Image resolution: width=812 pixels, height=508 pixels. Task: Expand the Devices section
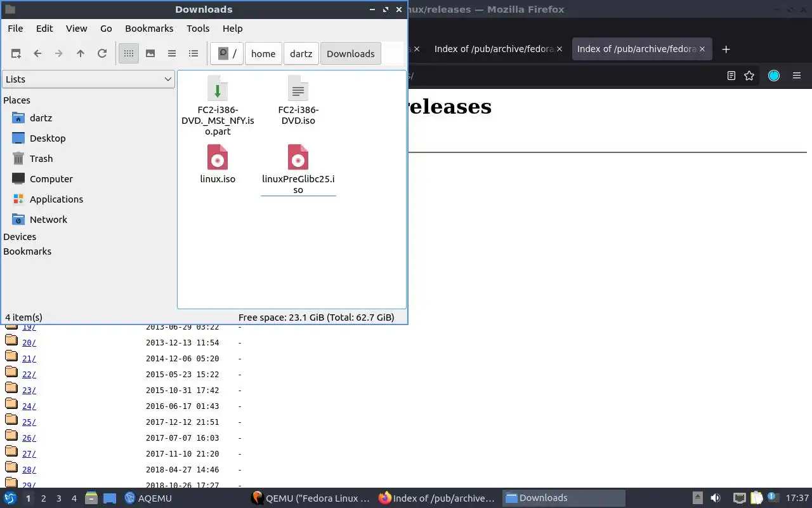pos(20,237)
